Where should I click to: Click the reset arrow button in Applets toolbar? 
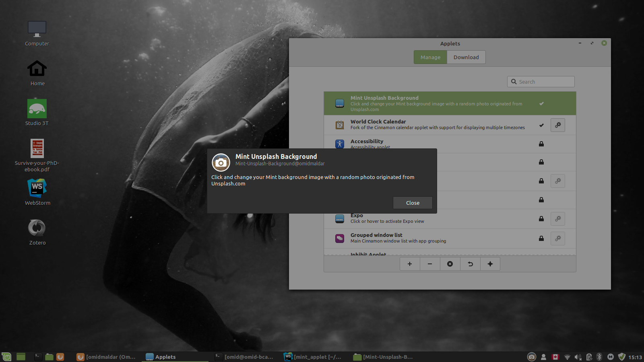tap(470, 264)
